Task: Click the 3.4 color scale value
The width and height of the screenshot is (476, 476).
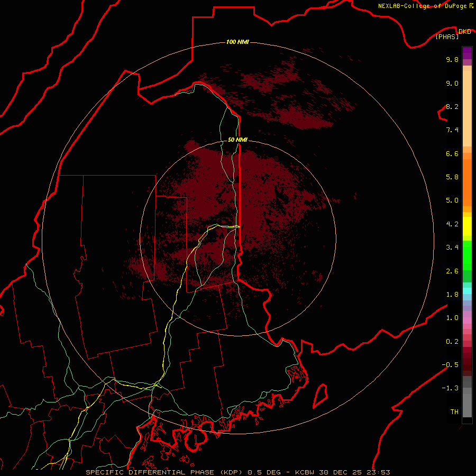Action: point(452,247)
